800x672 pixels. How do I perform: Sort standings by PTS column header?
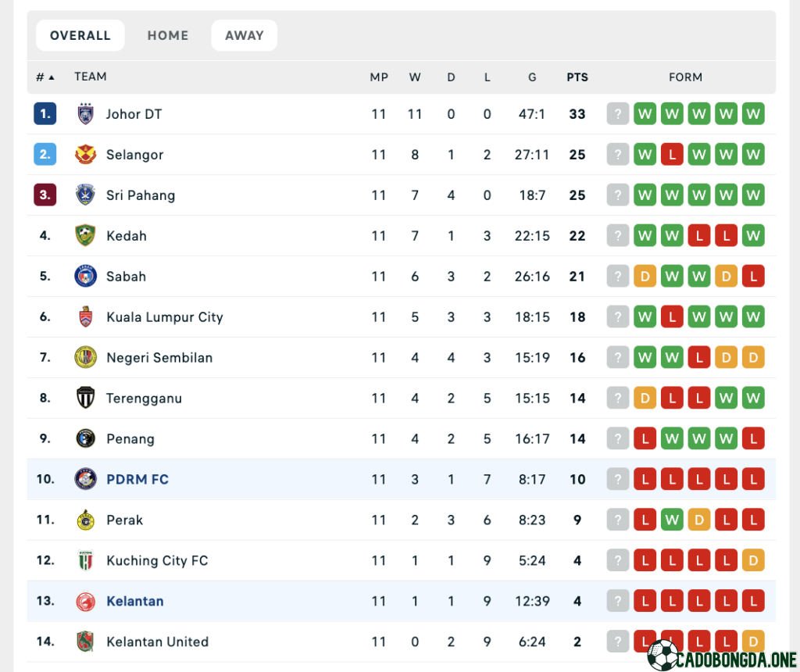point(577,77)
